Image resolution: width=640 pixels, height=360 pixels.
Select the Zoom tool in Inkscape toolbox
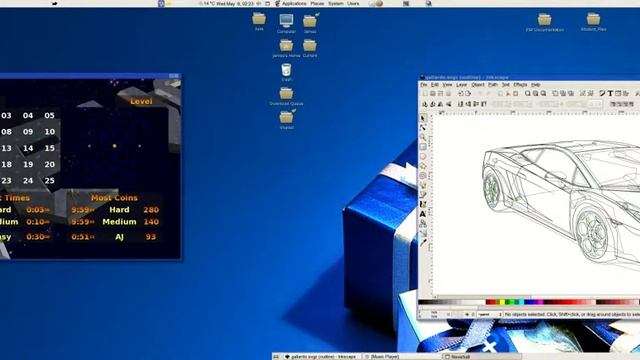pyautogui.click(x=423, y=138)
